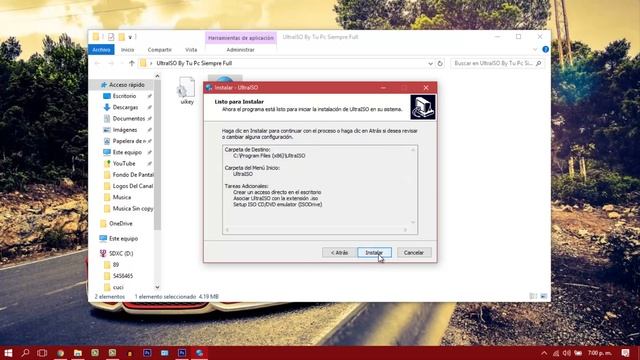Switch to details view layout icon
640x360 pixels.
pyautogui.click(x=533, y=296)
